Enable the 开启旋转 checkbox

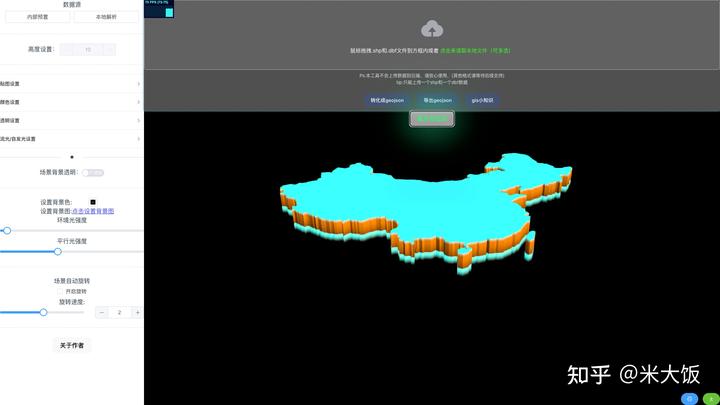point(60,292)
